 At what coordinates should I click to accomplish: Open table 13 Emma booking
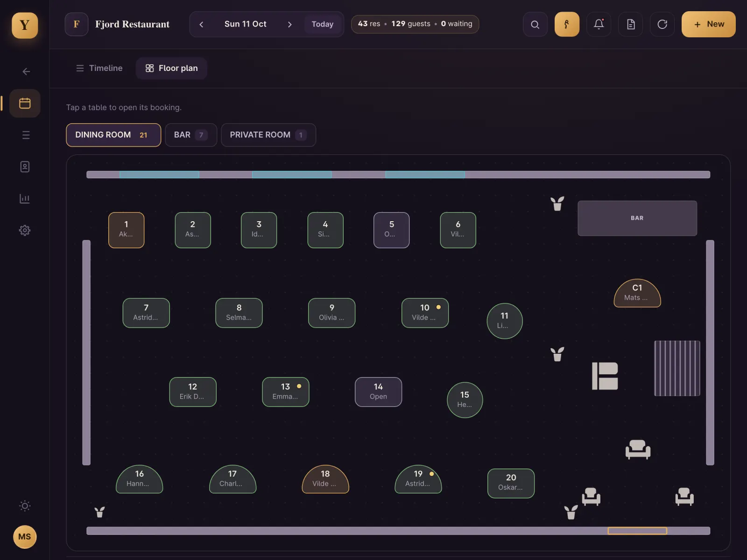[x=286, y=392]
